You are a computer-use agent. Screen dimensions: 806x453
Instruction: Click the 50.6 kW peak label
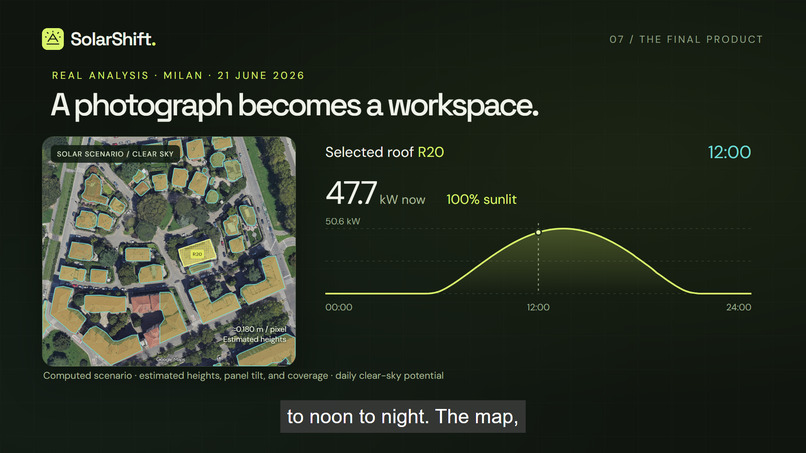343,222
